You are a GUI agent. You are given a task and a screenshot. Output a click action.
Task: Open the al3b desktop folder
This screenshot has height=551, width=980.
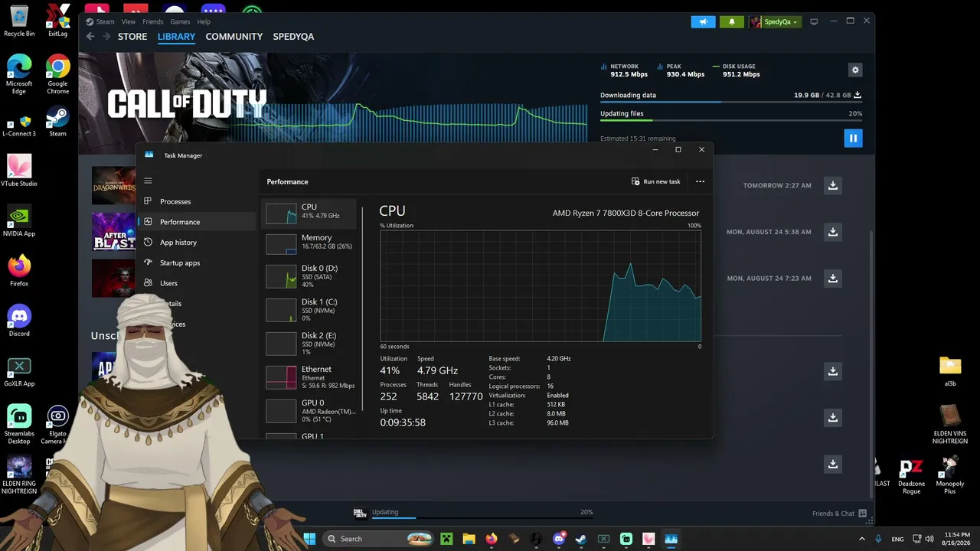pyautogui.click(x=950, y=370)
